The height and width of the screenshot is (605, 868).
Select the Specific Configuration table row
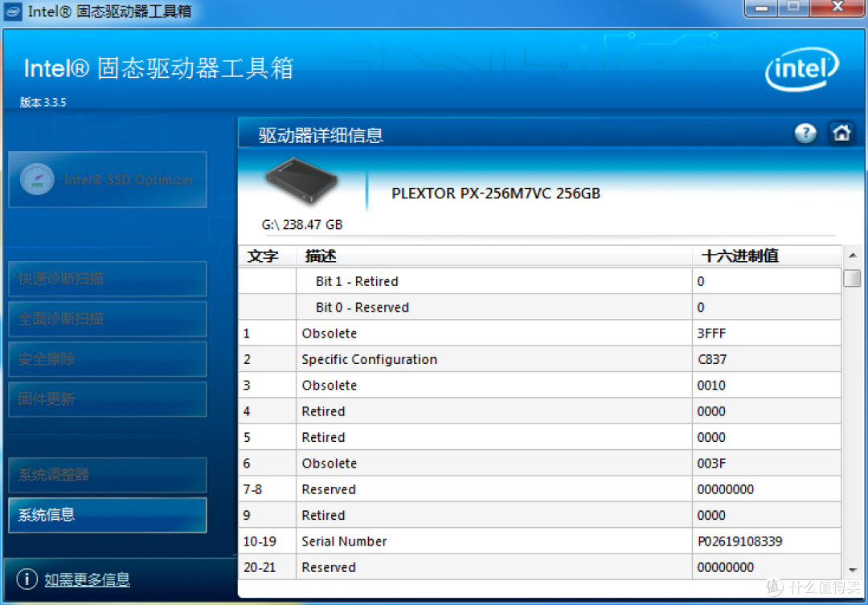pos(482,359)
